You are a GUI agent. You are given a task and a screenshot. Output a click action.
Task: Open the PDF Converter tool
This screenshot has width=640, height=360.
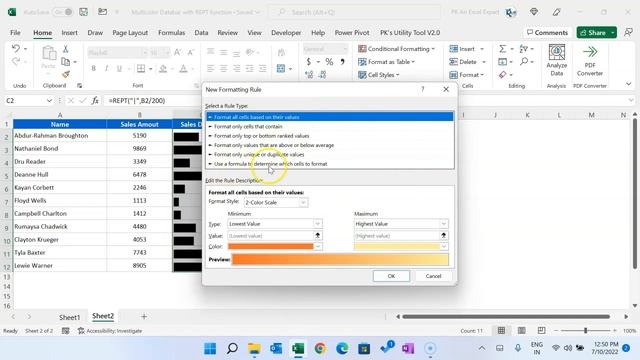coord(590,60)
